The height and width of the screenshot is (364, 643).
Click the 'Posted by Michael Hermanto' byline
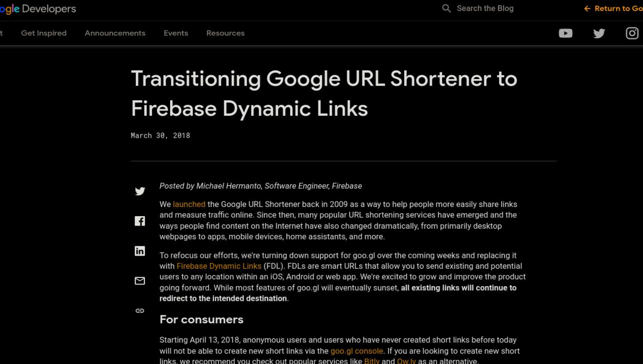(261, 186)
